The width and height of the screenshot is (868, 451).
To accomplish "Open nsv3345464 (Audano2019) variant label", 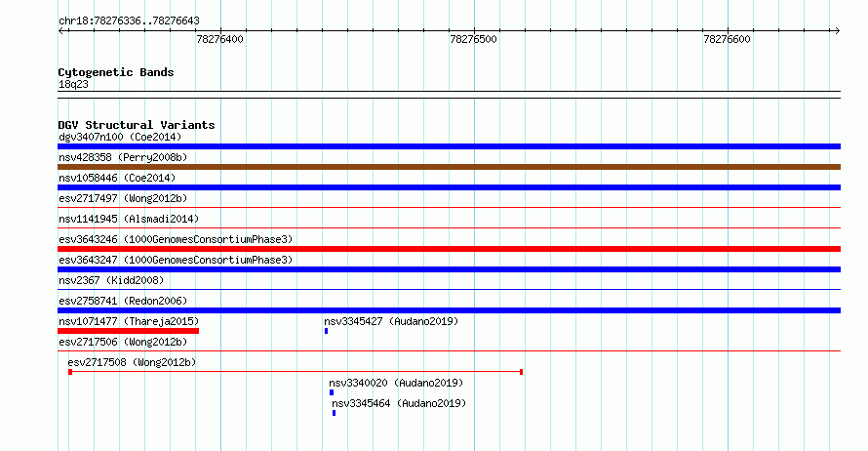I will (399, 403).
